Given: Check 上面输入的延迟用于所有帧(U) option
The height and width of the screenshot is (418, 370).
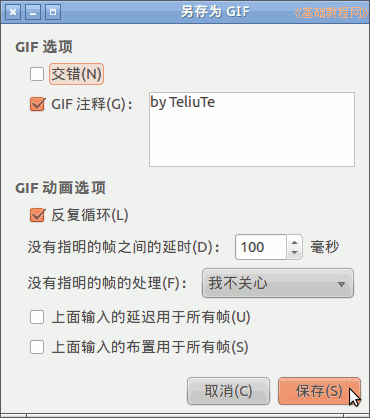Looking at the screenshot, I should 37,317.
